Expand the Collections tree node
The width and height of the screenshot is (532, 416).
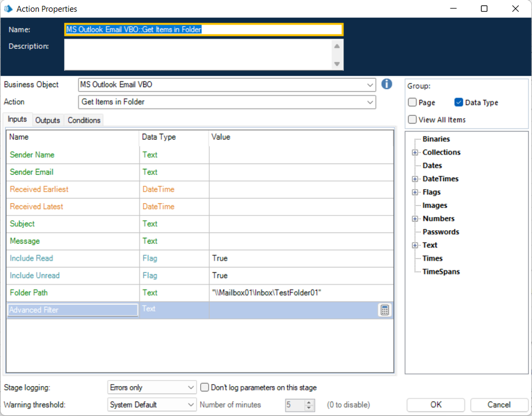tap(415, 153)
